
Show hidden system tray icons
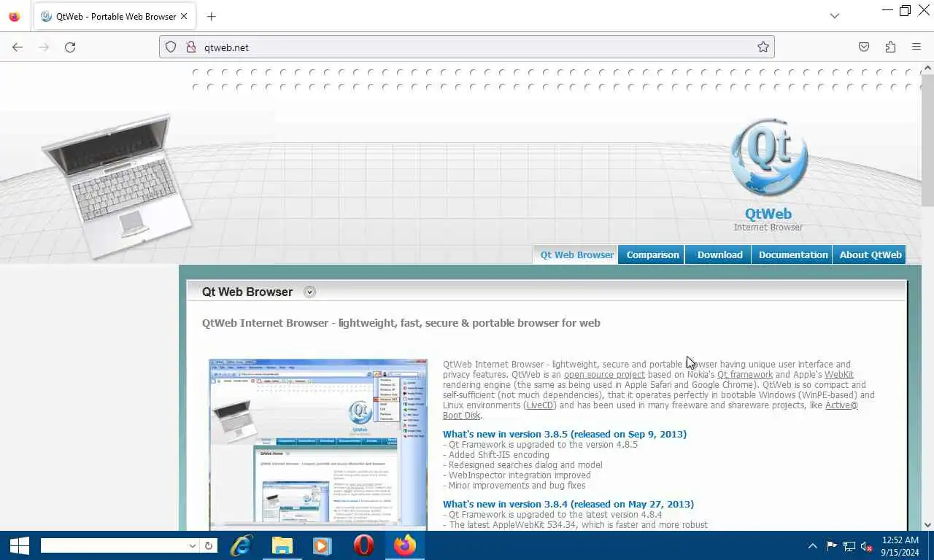[812, 546]
